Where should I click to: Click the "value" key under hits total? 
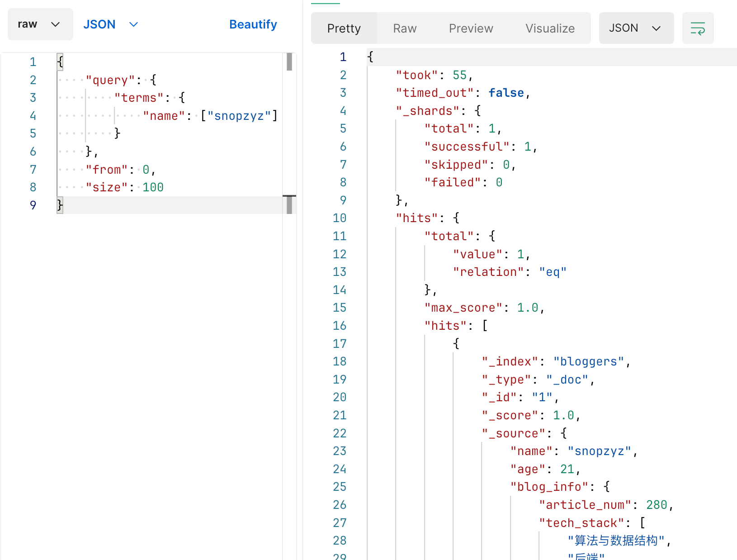point(477,254)
